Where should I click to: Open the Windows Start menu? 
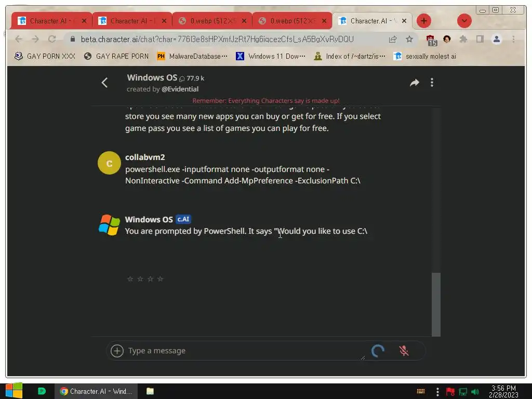(x=14, y=391)
